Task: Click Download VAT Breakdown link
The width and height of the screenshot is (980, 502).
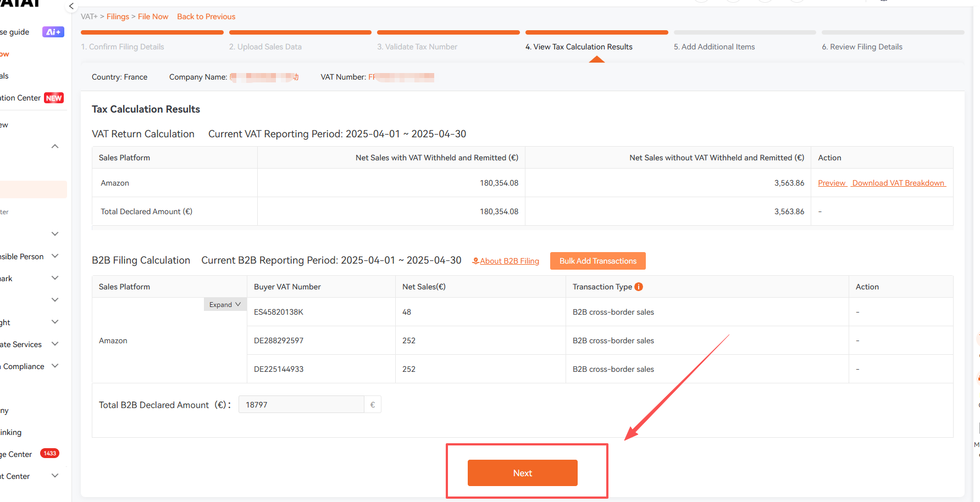Action: 898,183
